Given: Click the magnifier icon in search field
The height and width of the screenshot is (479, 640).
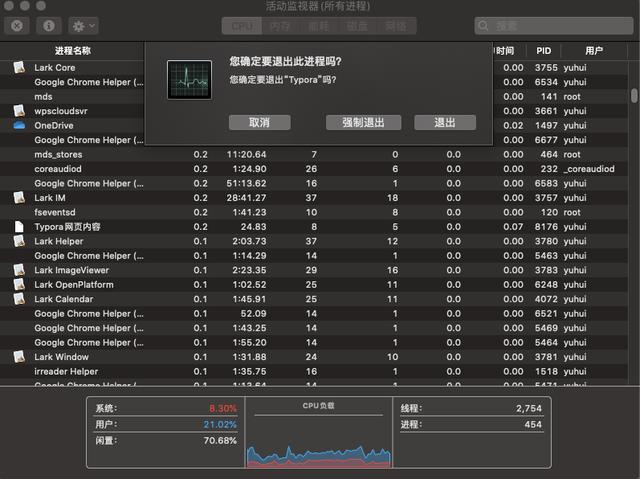Looking at the screenshot, I should click(x=483, y=26).
